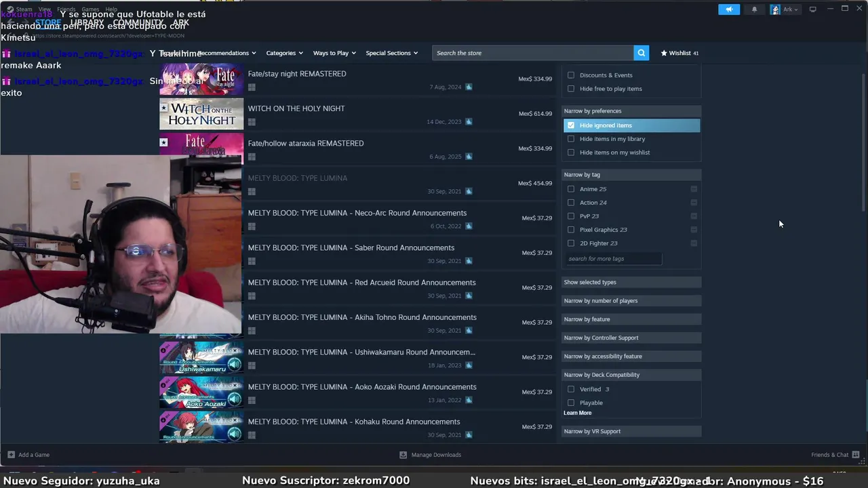Open Manage Downloads
Screen dimensions: 868x488
[x=436, y=455]
